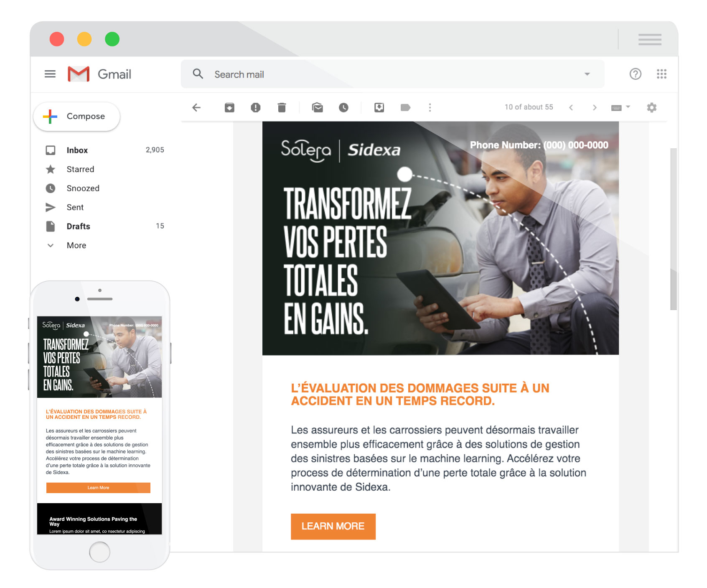Open the three-dot more options menu

(430, 108)
